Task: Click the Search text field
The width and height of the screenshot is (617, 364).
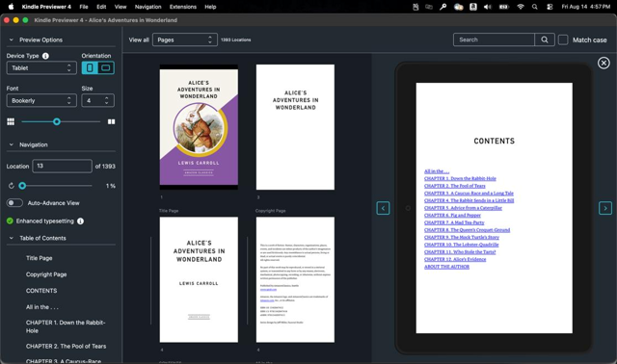Action: coord(494,39)
